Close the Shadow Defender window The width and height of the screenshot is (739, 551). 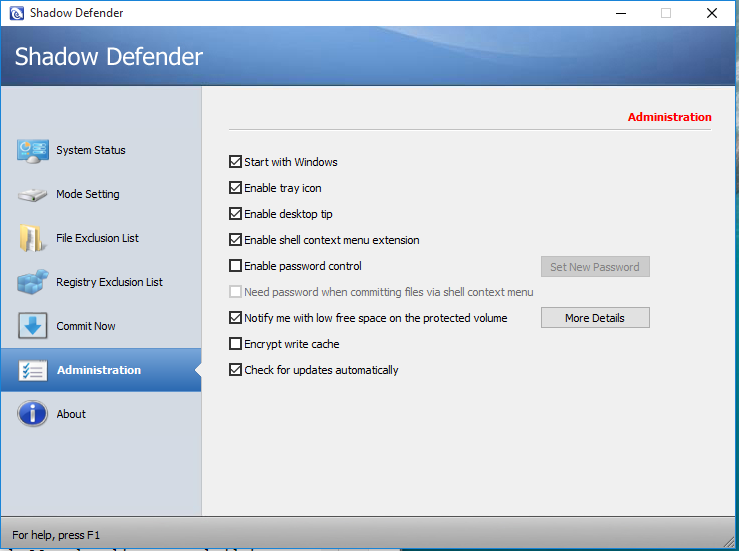(712, 13)
